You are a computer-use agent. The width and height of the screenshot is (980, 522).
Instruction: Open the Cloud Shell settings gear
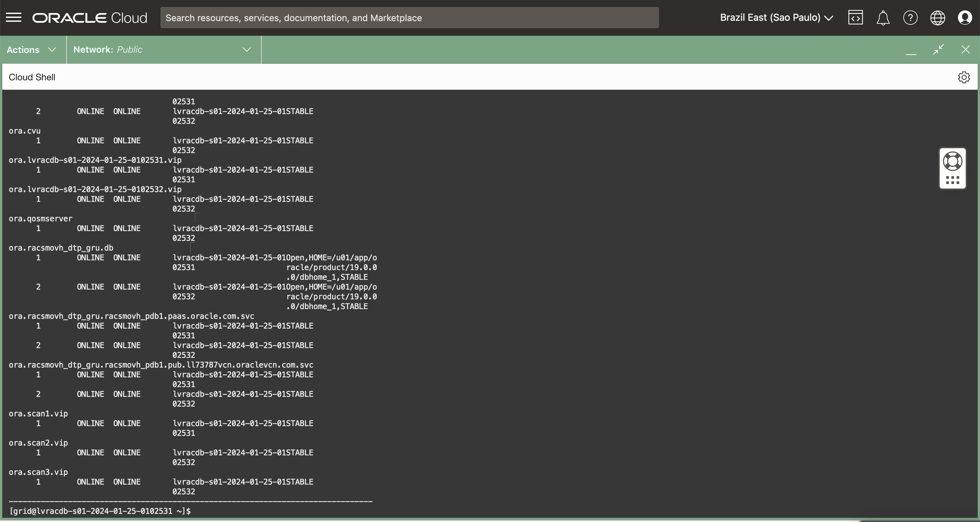964,77
